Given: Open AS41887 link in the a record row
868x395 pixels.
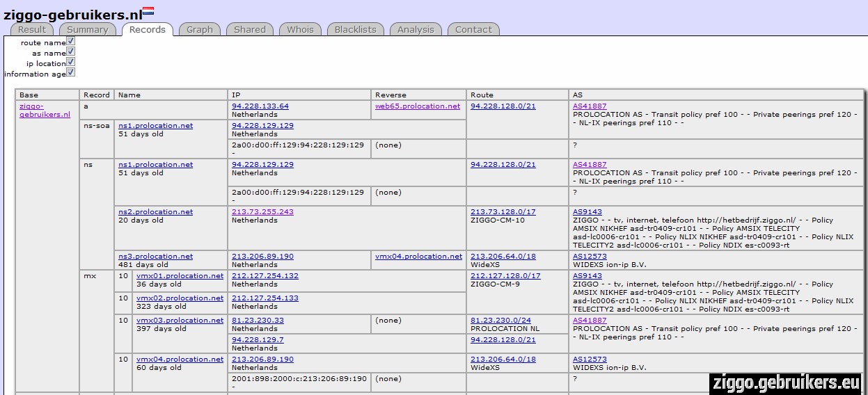Looking at the screenshot, I should click(x=590, y=106).
